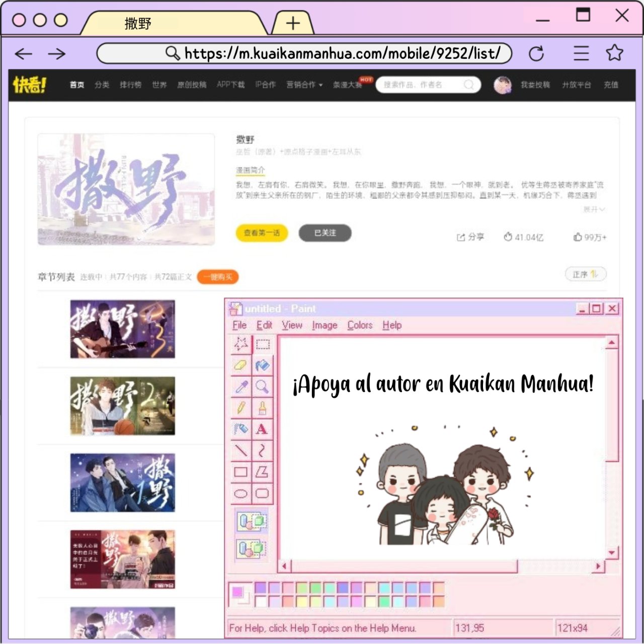Toggle the 正序 chapter sort order
Screen dimensions: 644x644
[586, 274]
